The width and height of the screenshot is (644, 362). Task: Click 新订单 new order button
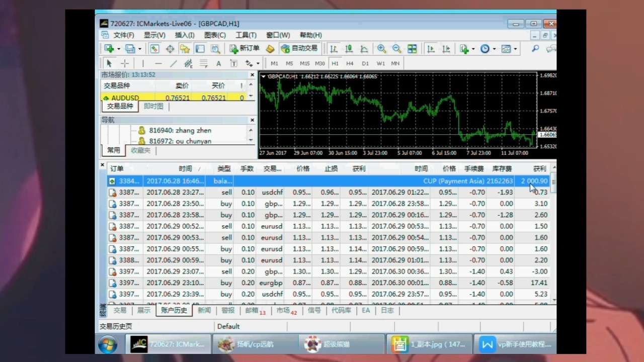(x=245, y=48)
